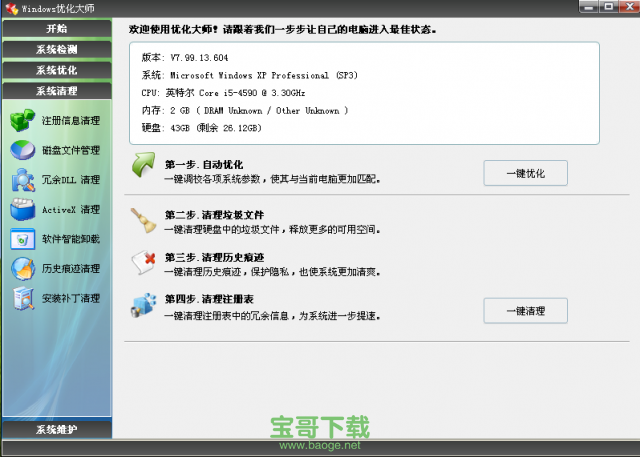Image resolution: width=640 pixels, height=457 pixels.
Task: Close the Windows优化大师 window
Action: pos(629,6)
